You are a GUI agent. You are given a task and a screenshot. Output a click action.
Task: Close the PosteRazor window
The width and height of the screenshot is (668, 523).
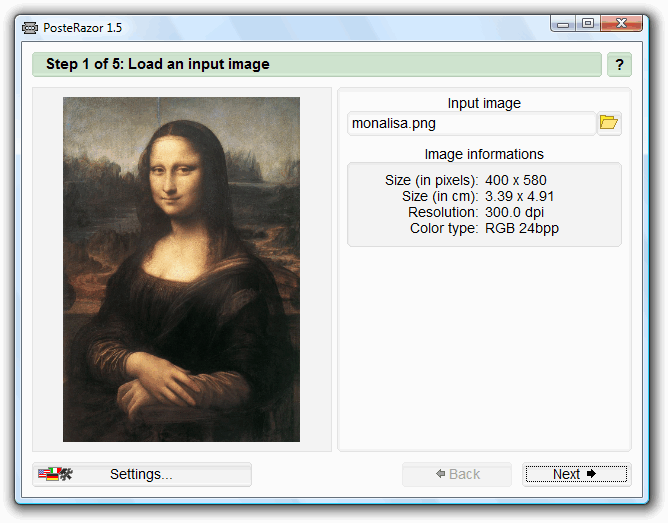click(x=623, y=23)
